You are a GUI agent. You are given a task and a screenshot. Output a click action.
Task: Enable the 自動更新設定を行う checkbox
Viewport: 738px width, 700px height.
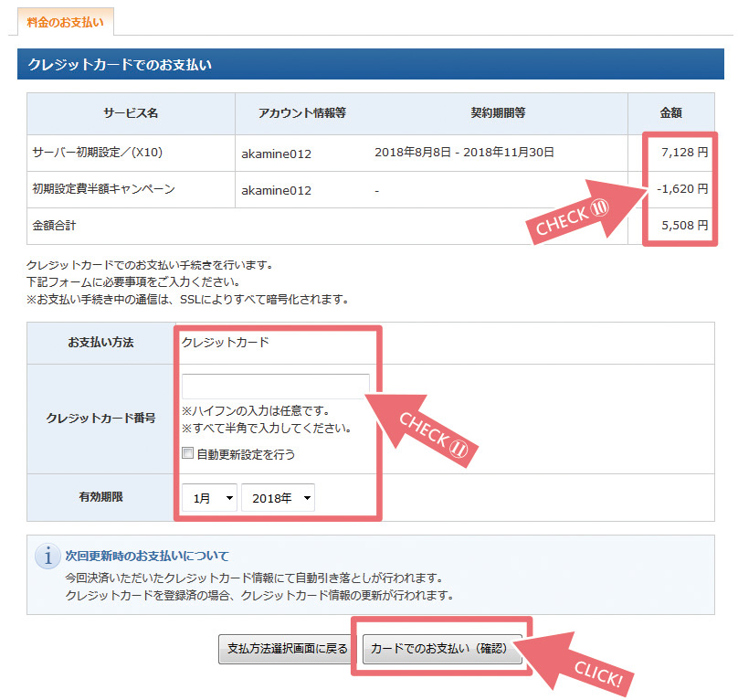pyautogui.click(x=187, y=453)
